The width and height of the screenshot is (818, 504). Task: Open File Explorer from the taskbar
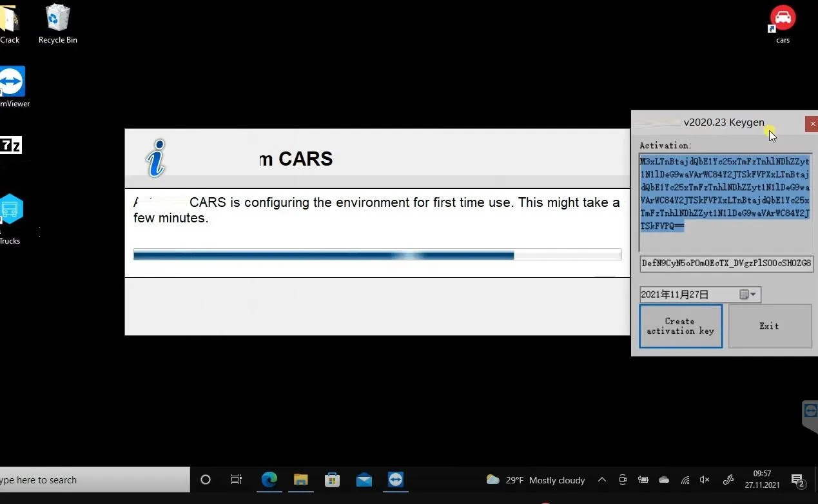click(x=301, y=480)
